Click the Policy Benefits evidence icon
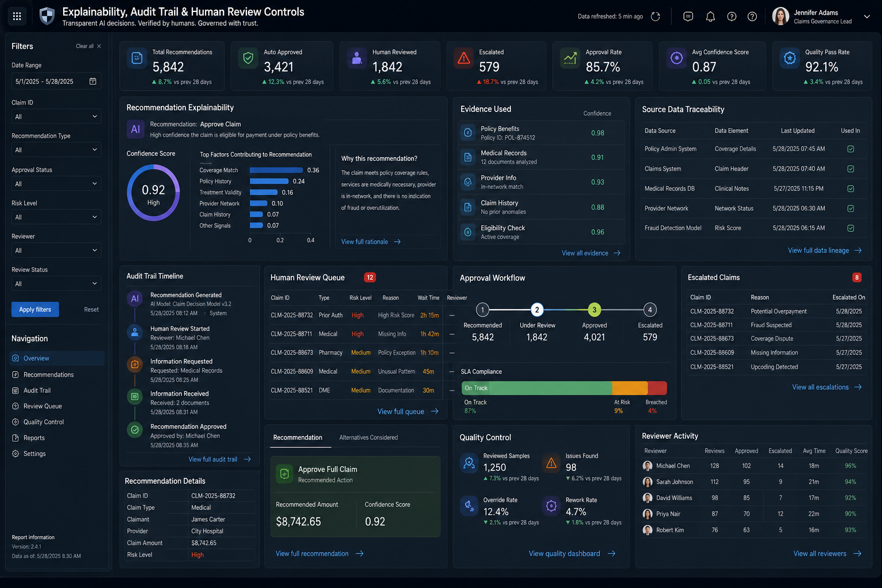The image size is (882, 588). click(x=468, y=133)
